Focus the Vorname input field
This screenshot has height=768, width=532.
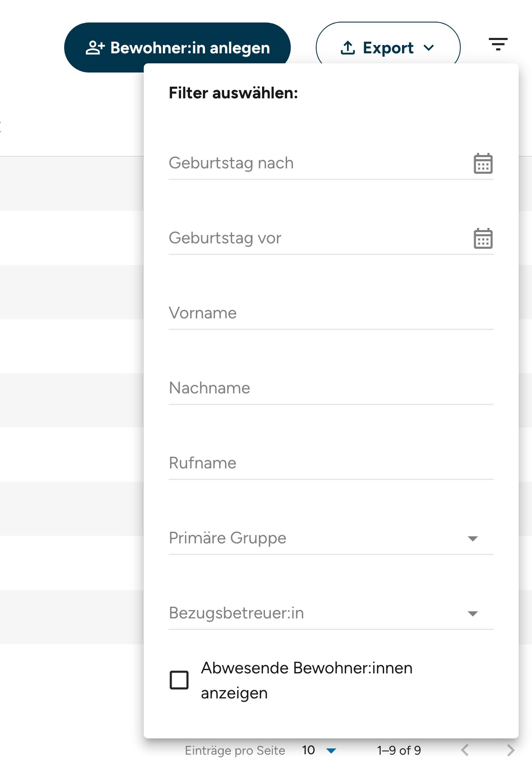[x=331, y=313]
